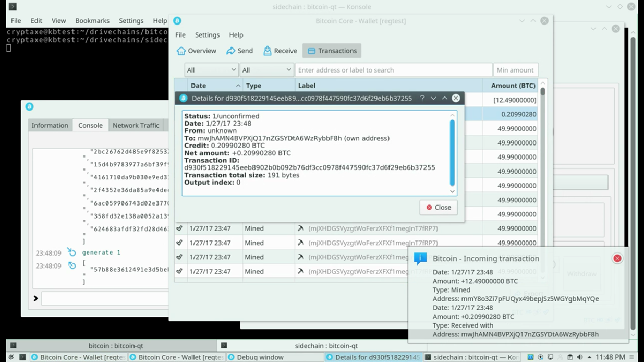This screenshot has width=644, height=362.
Task: Switch to 'bitcoin : bitcoin-qt' Konsole tab
Action: pos(112,345)
